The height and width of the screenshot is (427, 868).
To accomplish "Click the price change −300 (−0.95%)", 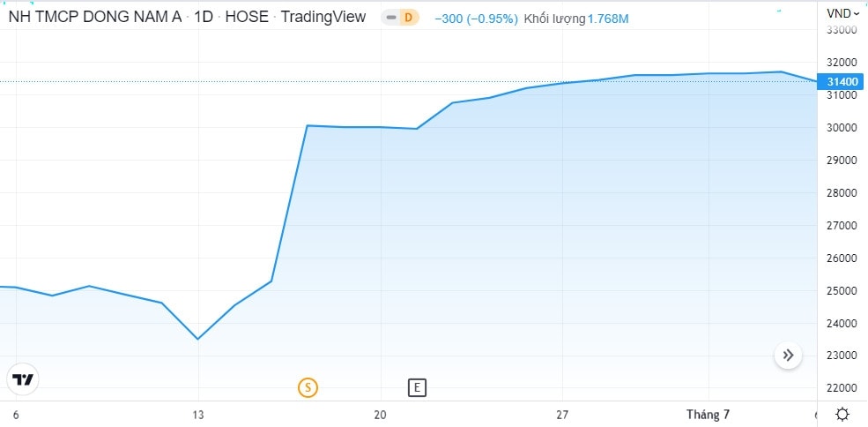I will point(476,19).
